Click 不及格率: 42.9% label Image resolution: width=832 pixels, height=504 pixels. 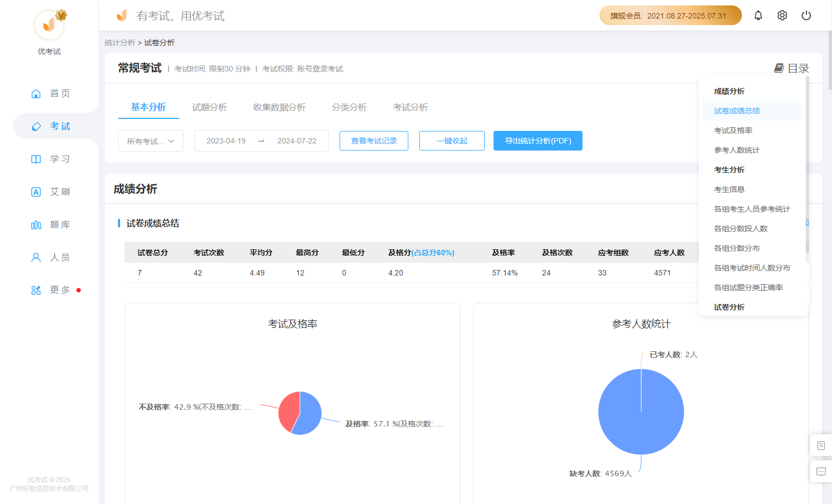pos(195,407)
